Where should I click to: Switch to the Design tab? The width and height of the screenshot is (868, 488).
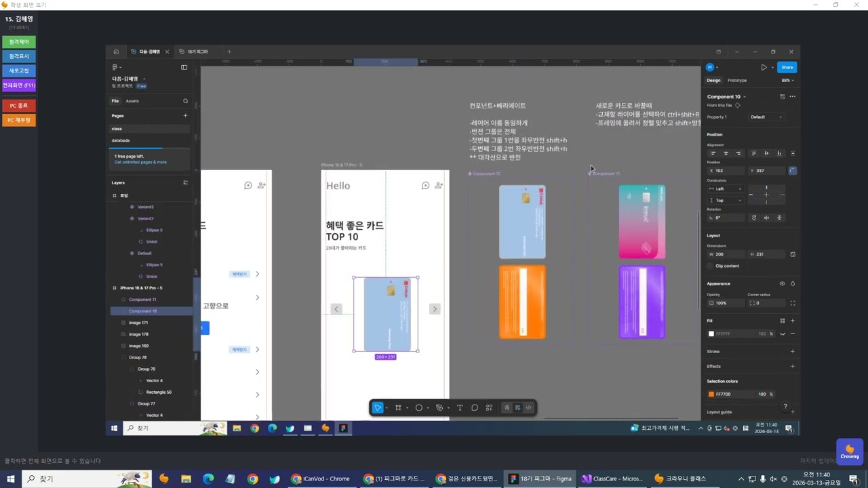[713, 80]
